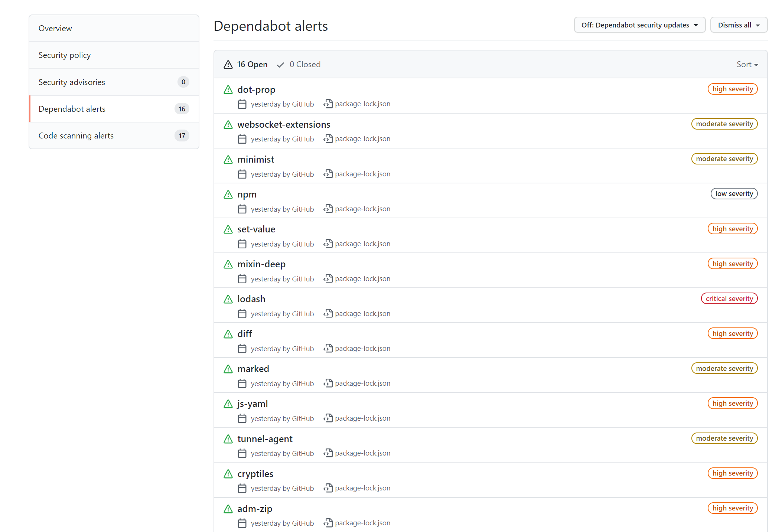This screenshot has width=782, height=532.
Task: Click the alert icon next to websocket-extensions
Action: click(228, 125)
